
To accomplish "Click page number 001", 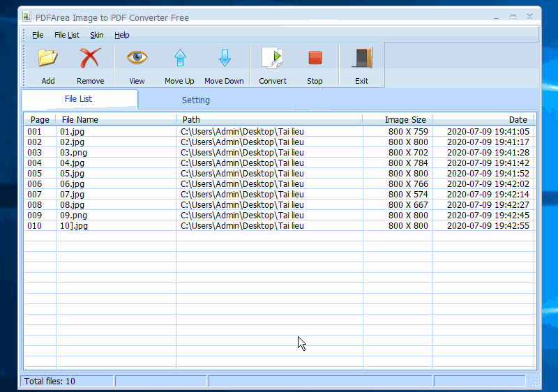I will (34, 132).
